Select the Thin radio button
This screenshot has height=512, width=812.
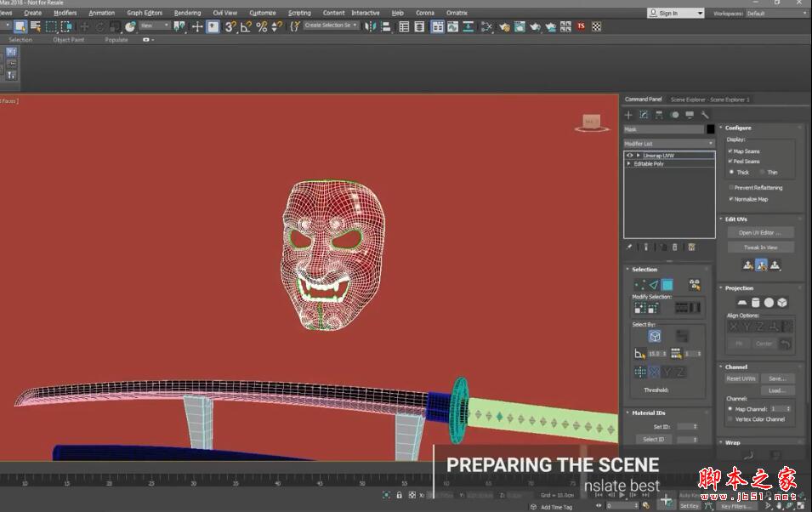point(762,172)
